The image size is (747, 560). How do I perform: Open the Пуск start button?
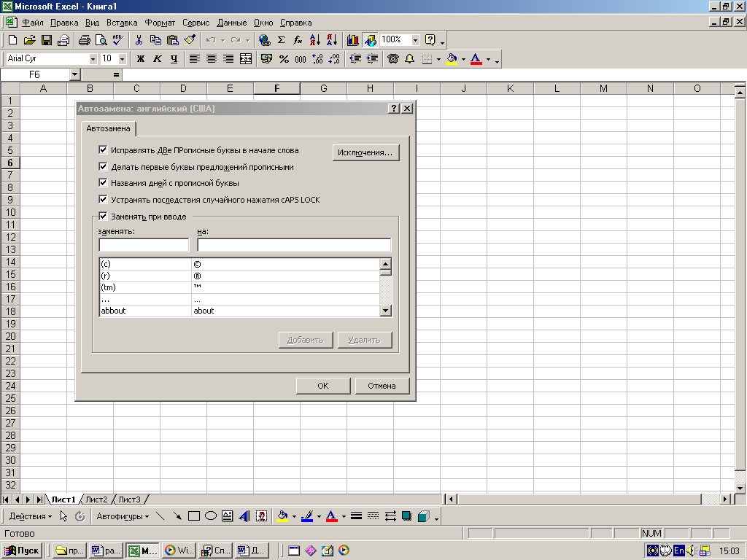tap(21, 551)
